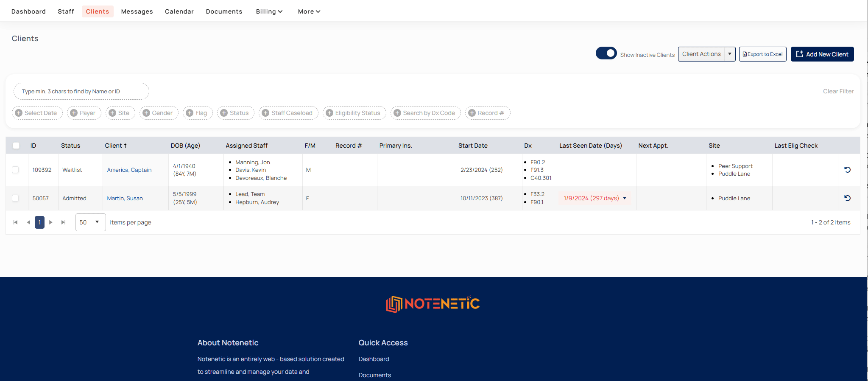This screenshot has width=868, height=381.
Task: Expand last seen date 1/9/2024 dropdown arrow
Action: [625, 198]
